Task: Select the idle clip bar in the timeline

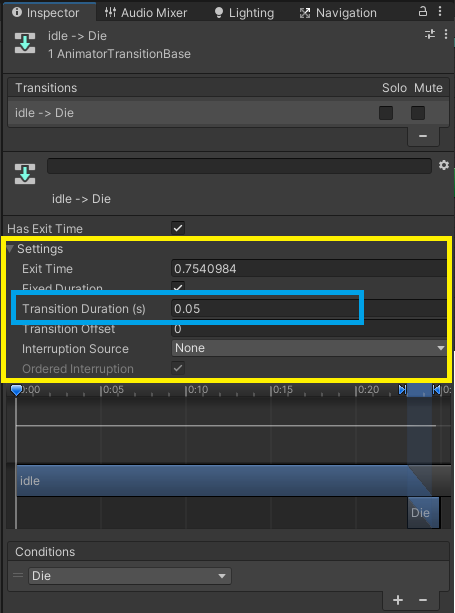Action: tap(223, 480)
